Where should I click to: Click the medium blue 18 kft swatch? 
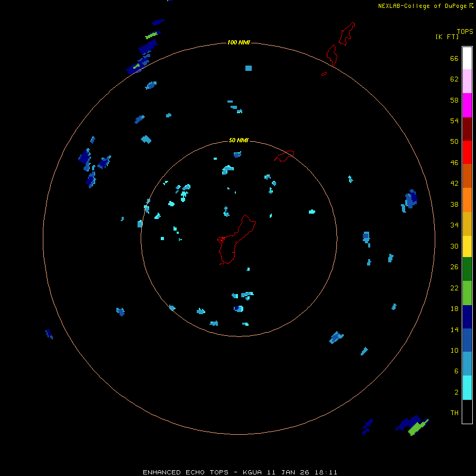point(467,340)
